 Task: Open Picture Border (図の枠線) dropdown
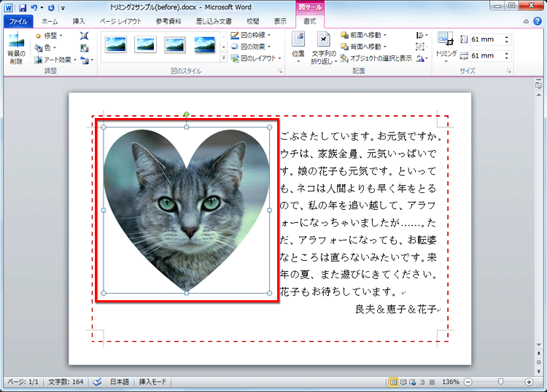(x=251, y=35)
